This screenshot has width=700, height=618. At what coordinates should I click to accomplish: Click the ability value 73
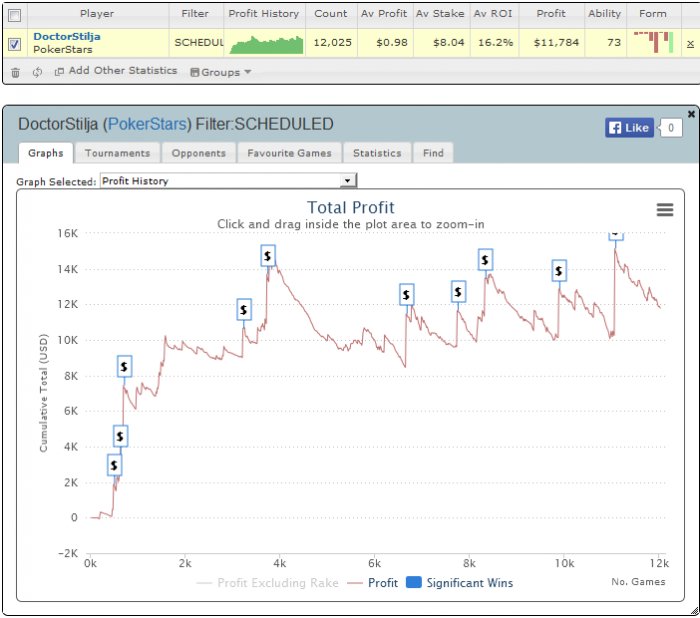click(614, 43)
